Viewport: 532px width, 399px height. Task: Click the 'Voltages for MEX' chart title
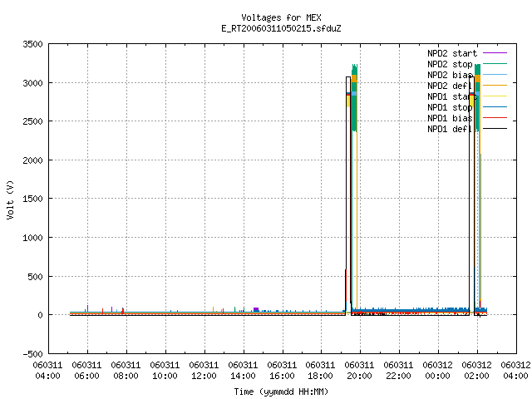coord(281,17)
